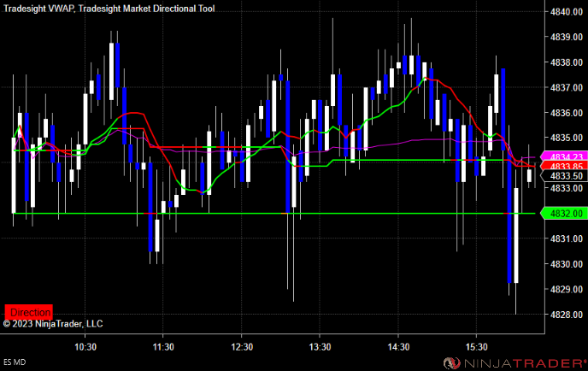Click the 4840.00 price axis label
588x371 pixels.
[x=567, y=12]
